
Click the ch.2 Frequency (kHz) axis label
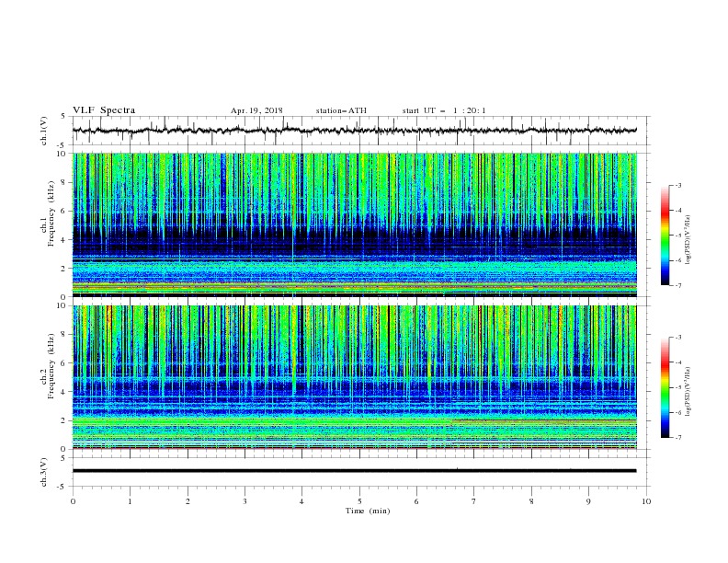point(48,366)
